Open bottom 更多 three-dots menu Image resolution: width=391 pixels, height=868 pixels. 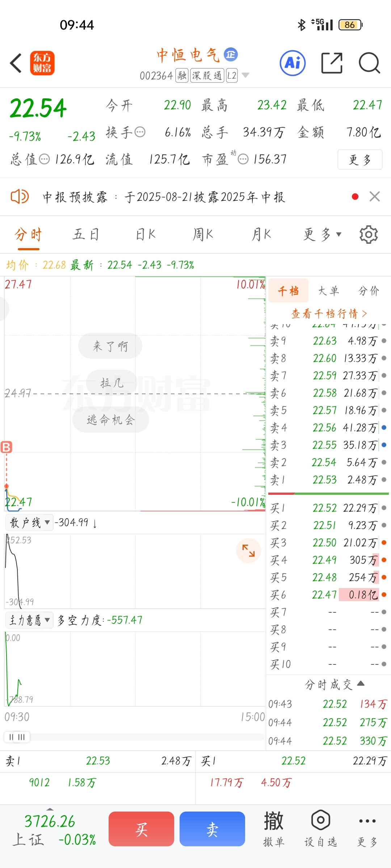tap(367, 829)
